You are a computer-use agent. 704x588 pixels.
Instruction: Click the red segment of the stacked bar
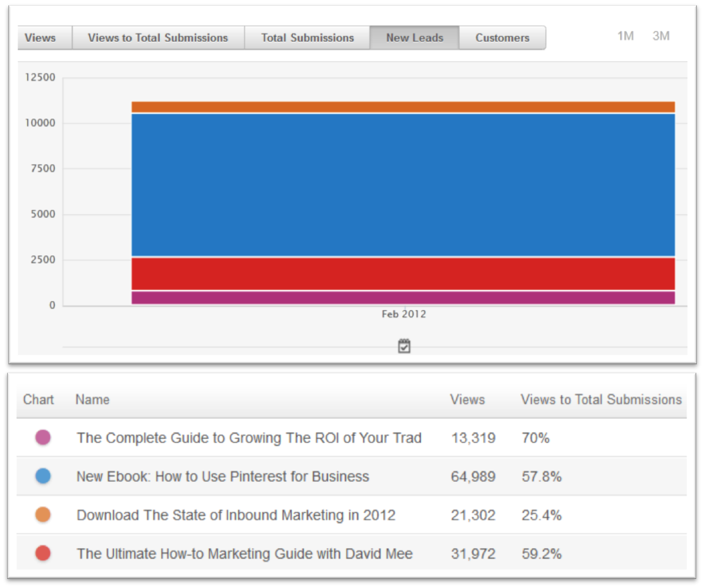[403, 274]
